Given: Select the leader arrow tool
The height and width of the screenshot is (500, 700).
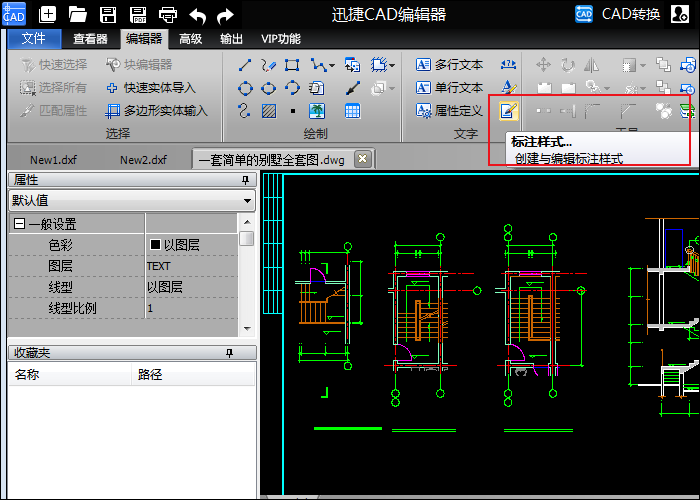Looking at the screenshot, I should click(353, 88).
